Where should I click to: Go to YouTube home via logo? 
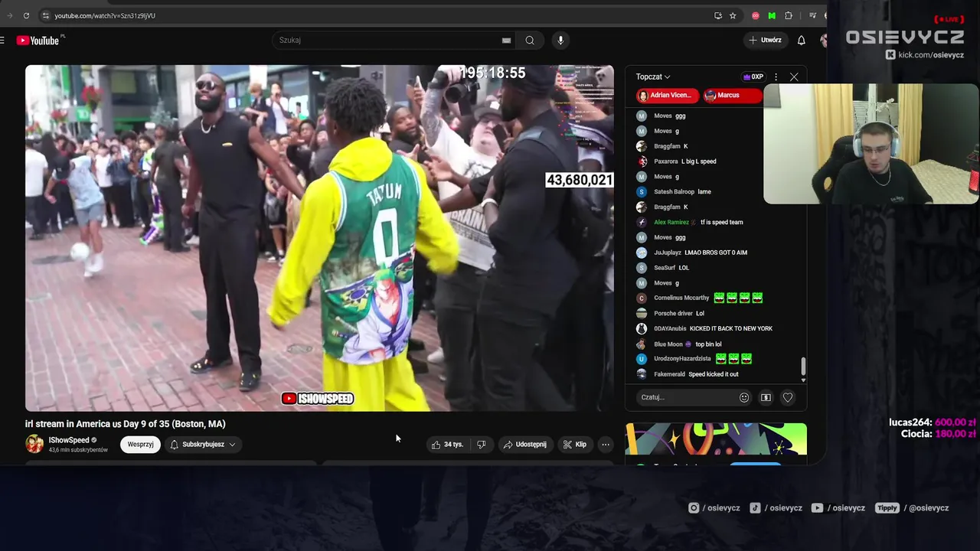tap(38, 41)
